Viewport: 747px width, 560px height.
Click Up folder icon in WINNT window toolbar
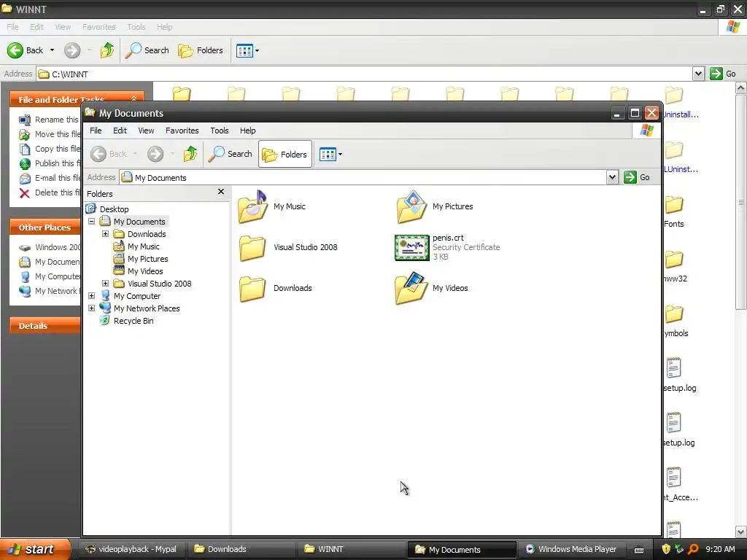tap(107, 50)
